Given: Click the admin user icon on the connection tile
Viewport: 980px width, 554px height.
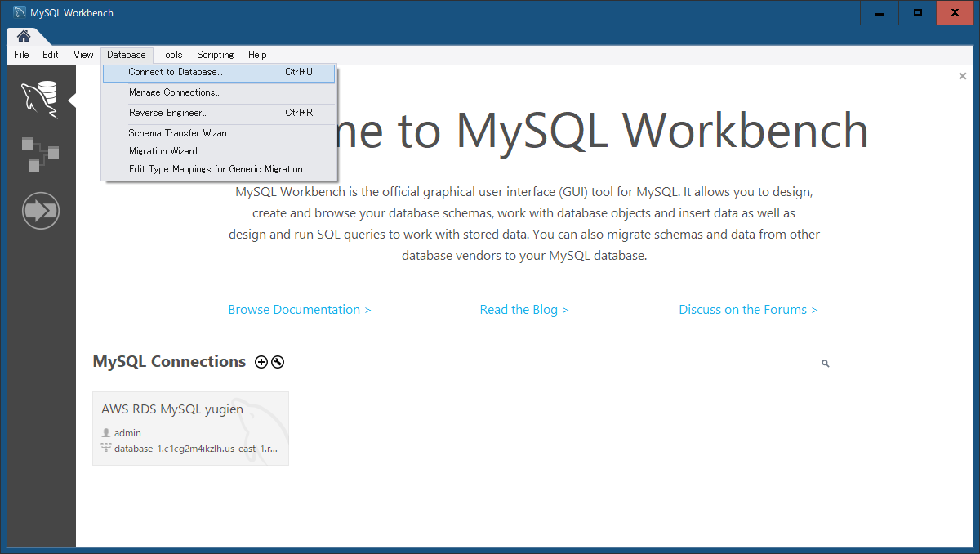Looking at the screenshot, I should pos(106,433).
